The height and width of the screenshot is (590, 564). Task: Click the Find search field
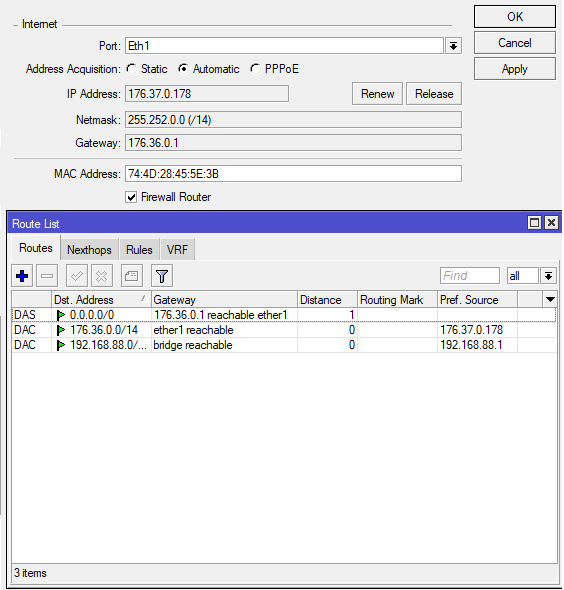[x=470, y=276]
